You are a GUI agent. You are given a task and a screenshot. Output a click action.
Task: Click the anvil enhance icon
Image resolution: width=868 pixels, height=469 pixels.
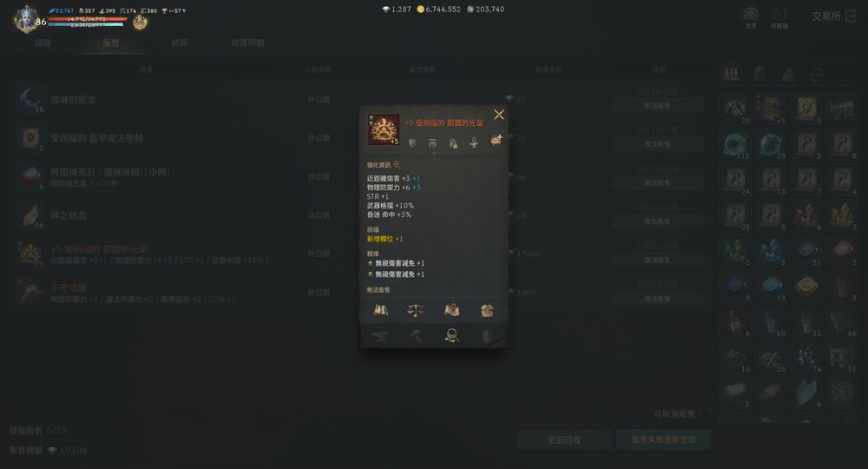pyautogui.click(x=380, y=336)
